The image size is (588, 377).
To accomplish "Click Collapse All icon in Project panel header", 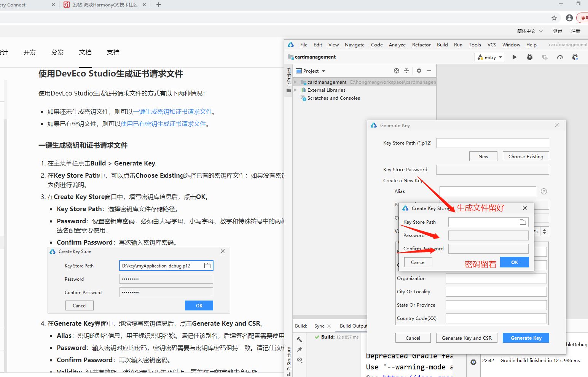I will (x=406, y=71).
